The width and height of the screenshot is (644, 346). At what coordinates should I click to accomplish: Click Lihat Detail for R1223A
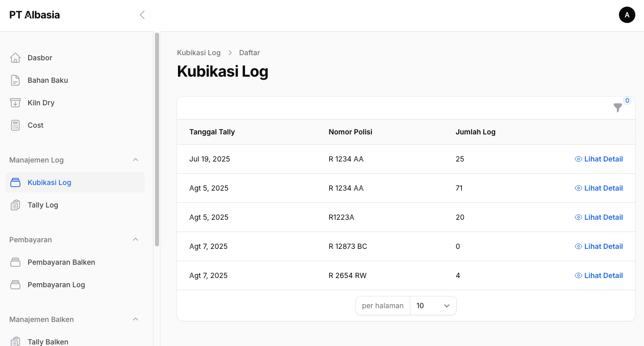(598, 217)
